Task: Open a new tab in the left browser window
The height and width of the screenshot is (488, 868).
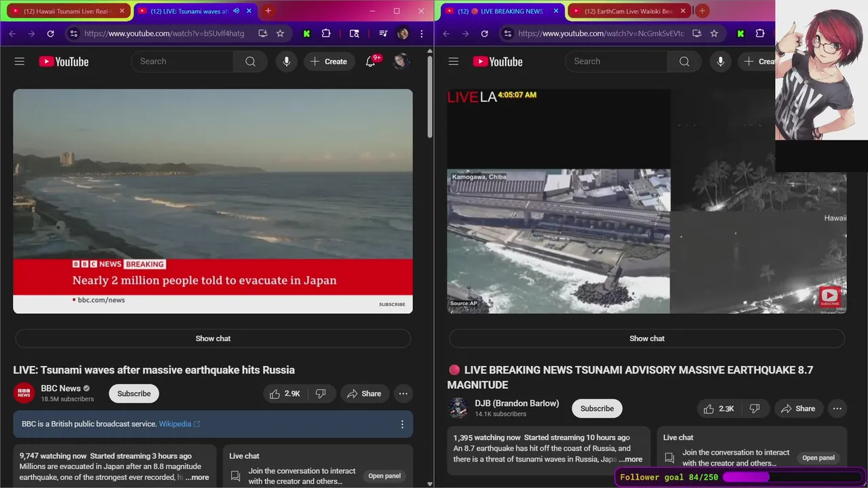Action: tap(268, 11)
